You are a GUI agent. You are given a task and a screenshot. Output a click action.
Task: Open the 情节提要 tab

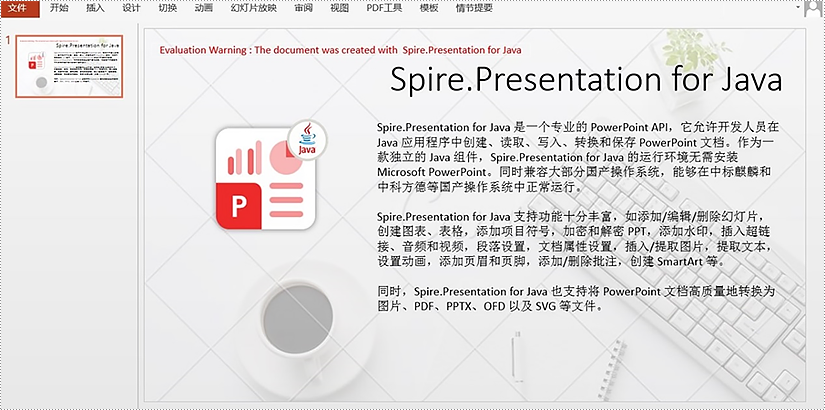pyautogui.click(x=474, y=8)
